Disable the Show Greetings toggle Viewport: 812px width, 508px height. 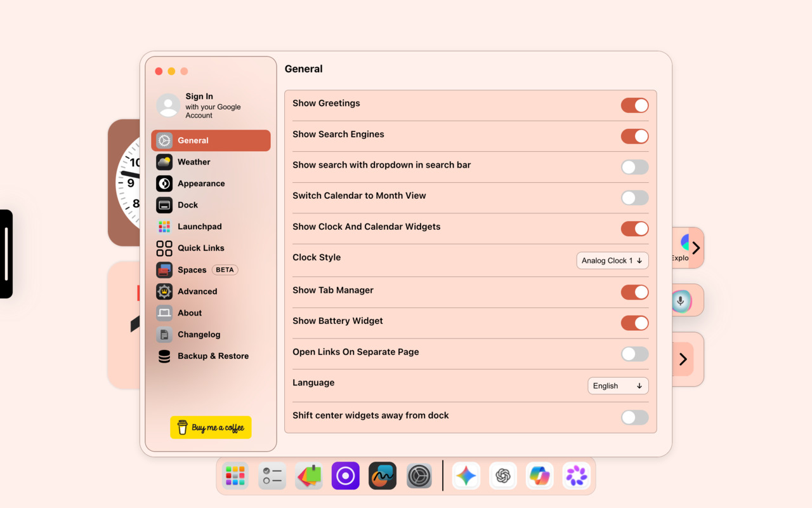tap(634, 105)
